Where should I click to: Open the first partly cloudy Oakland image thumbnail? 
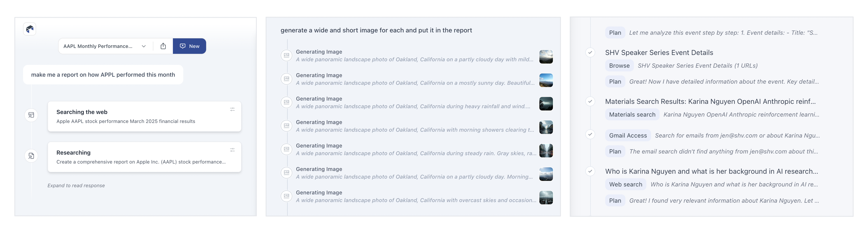click(546, 57)
